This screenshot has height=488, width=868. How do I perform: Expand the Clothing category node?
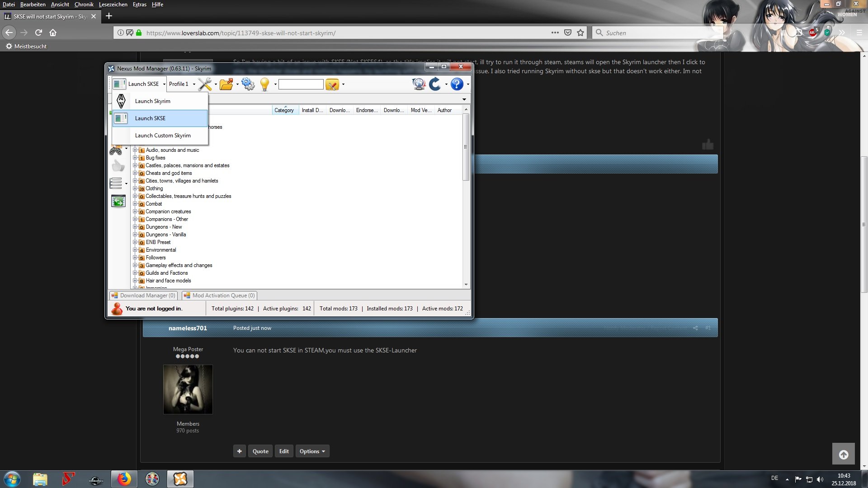(x=135, y=188)
